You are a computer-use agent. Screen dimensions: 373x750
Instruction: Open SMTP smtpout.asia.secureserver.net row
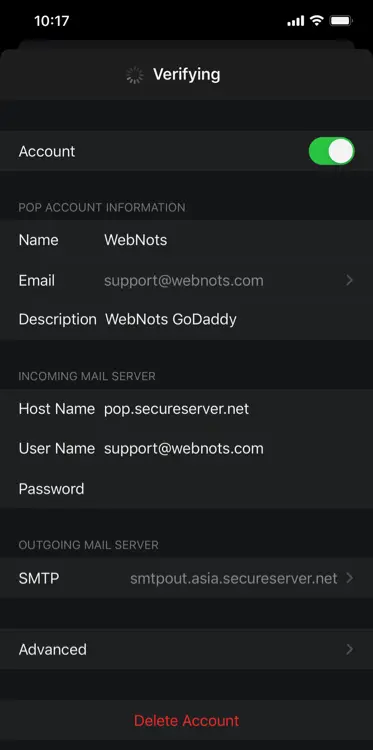coord(186,578)
